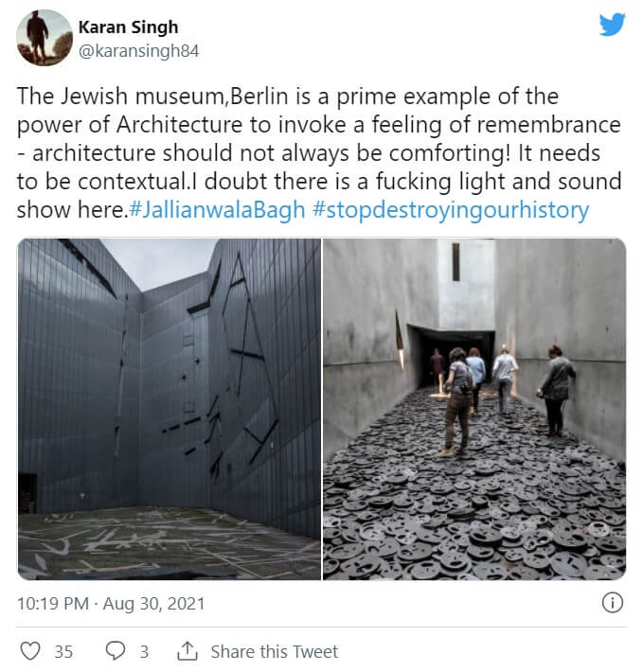Image resolution: width=643 pixels, height=672 pixels.
Task: Click the Karan Singh display name
Action: pos(130,27)
